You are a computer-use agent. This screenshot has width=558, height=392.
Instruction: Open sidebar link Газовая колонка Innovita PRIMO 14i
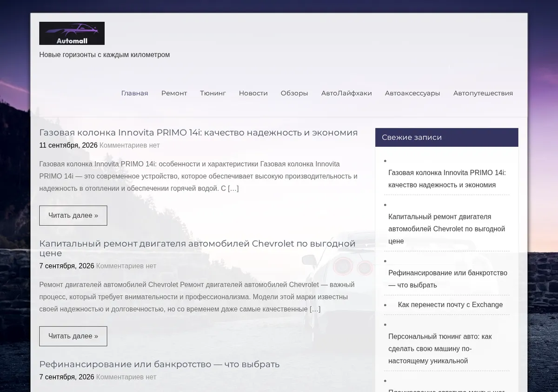[x=447, y=179]
